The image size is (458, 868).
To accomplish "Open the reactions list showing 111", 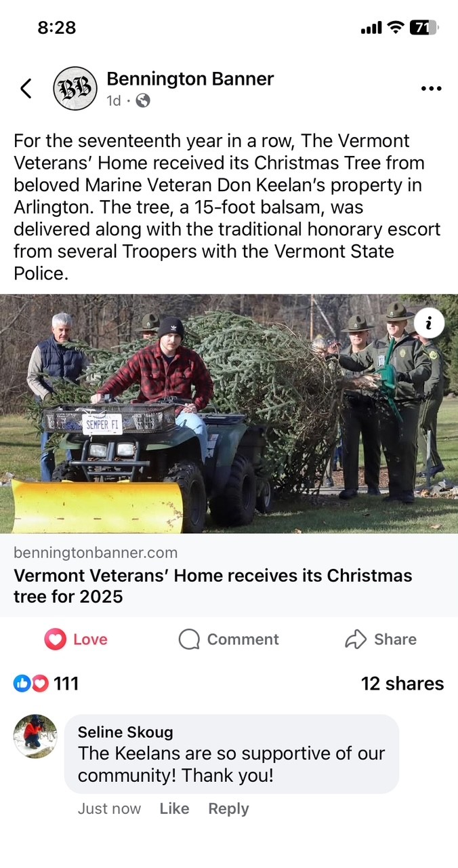I will (46, 684).
